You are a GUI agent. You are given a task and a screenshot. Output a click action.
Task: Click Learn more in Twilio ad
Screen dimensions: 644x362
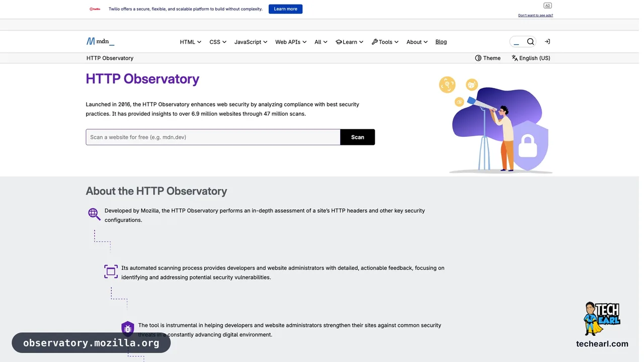pyautogui.click(x=285, y=9)
